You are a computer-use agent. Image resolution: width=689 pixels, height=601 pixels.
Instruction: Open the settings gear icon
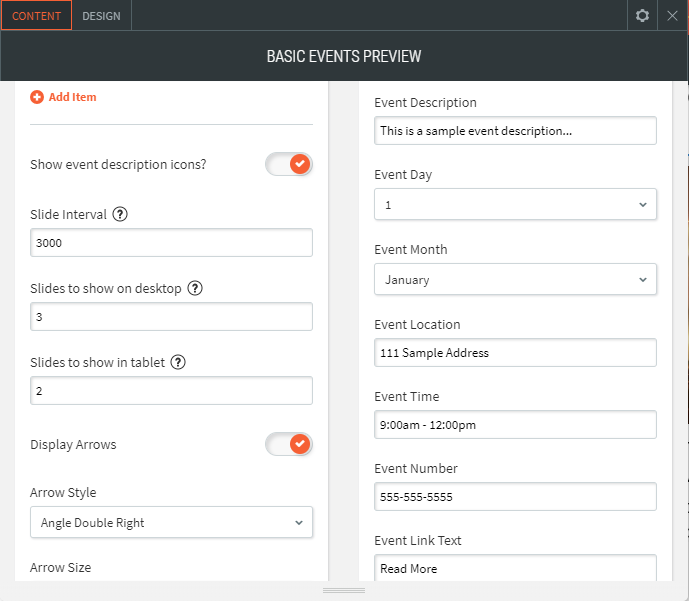642,16
